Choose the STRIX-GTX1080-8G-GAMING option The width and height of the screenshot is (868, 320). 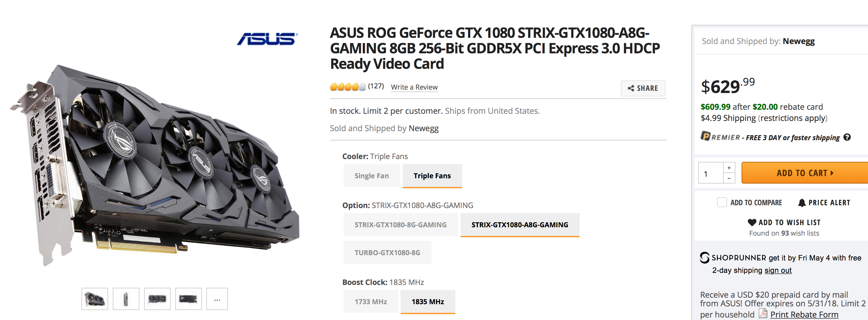tap(401, 224)
